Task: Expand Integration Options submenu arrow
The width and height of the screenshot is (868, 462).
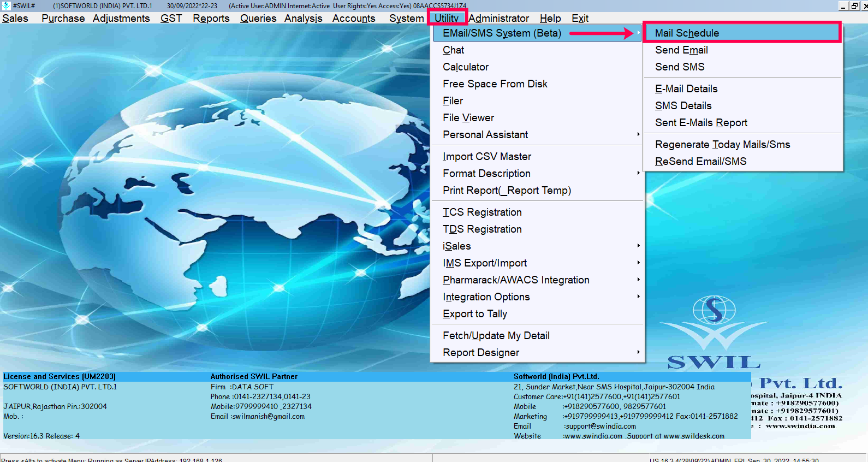Action: tap(638, 297)
